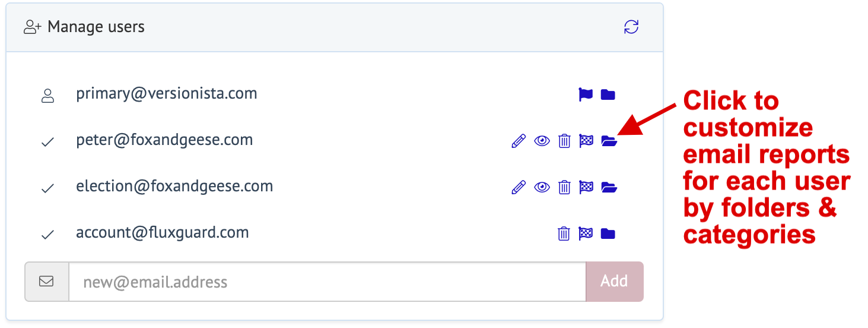Open folder icon for account@fluxguard.com
The image size is (868, 328).
[x=608, y=234]
